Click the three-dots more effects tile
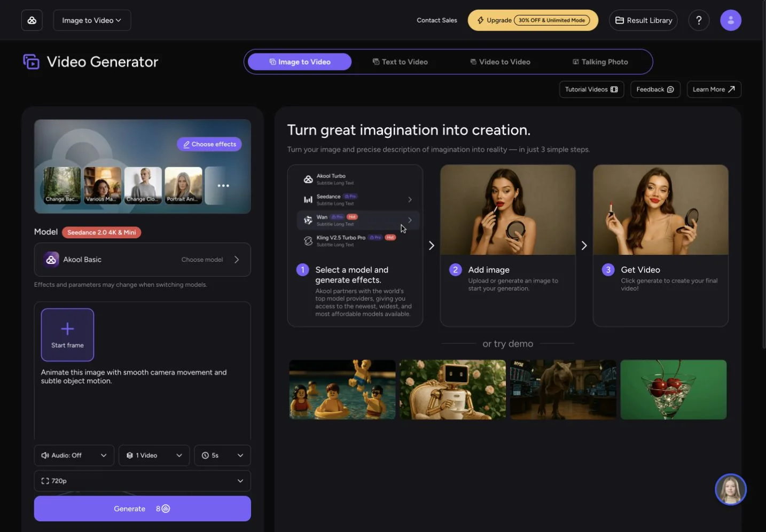The image size is (766, 532). coord(223,185)
